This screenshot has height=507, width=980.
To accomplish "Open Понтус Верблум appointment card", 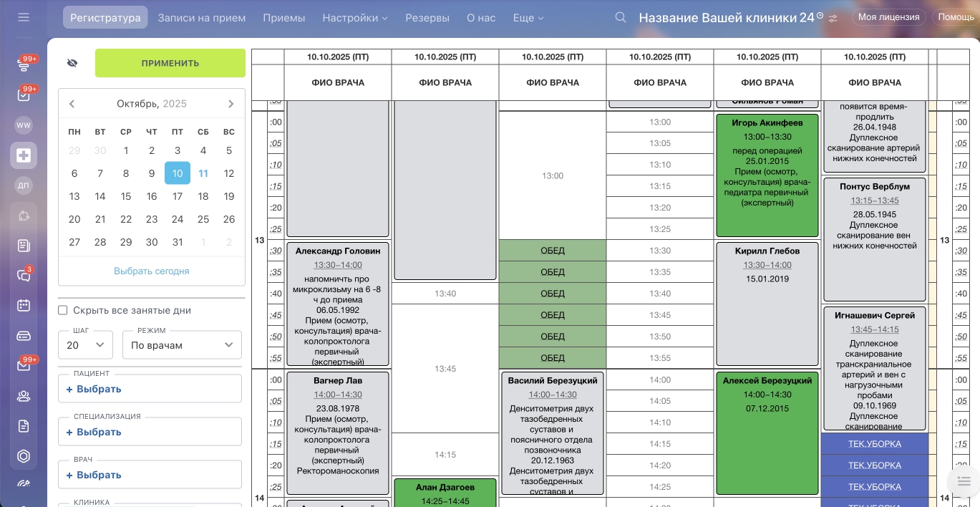I will point(875,240).
